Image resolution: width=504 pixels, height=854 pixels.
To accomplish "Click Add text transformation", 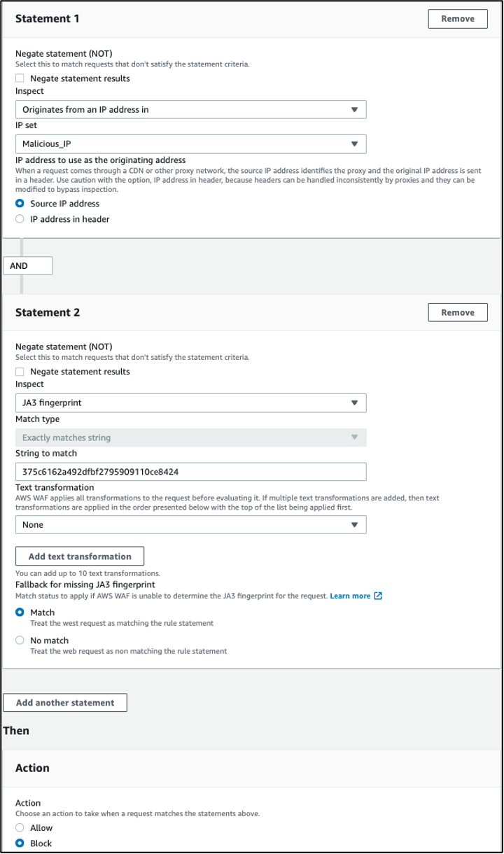I will [x=80, y=556].
